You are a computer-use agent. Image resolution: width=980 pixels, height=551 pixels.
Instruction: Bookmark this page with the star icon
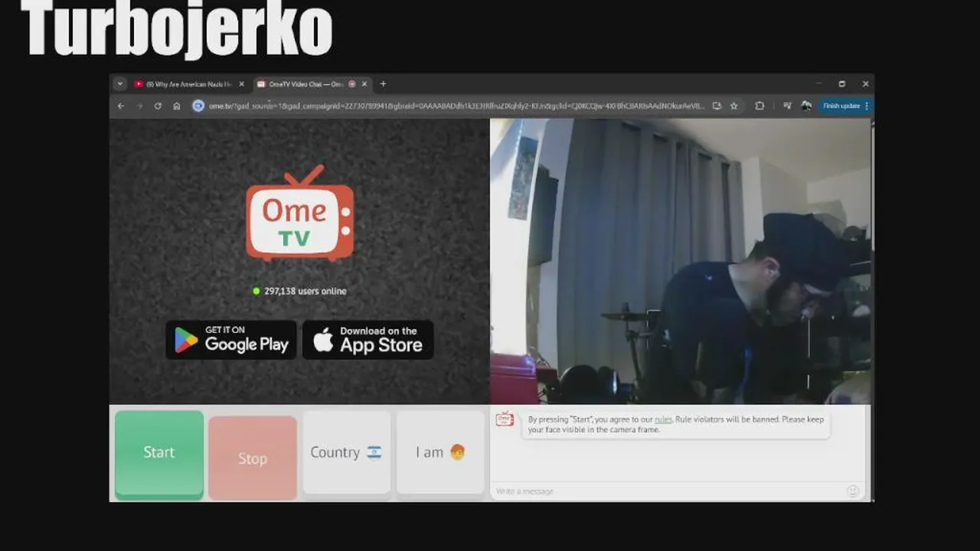733,106
